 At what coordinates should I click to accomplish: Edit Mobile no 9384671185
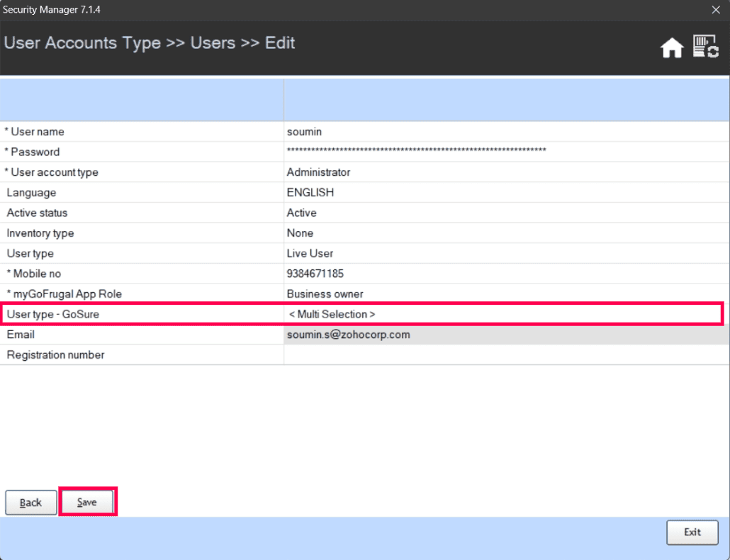[x=507, y=274]
